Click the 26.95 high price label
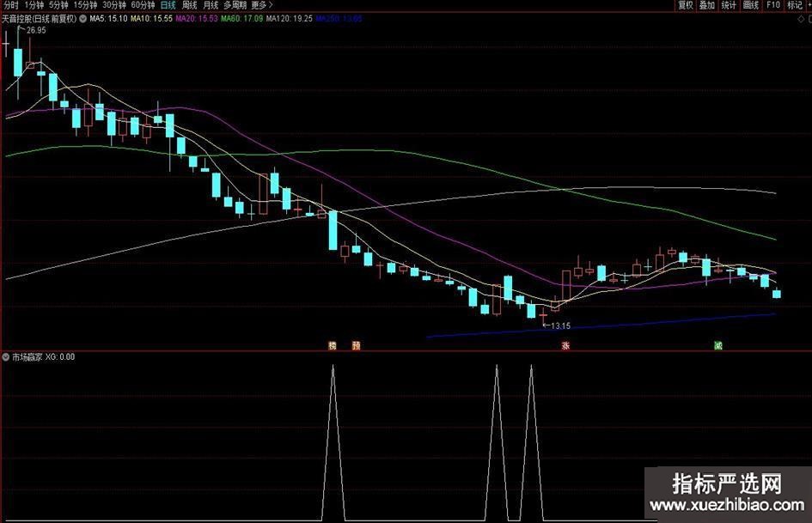812x523 pixels. click(36, 31)
